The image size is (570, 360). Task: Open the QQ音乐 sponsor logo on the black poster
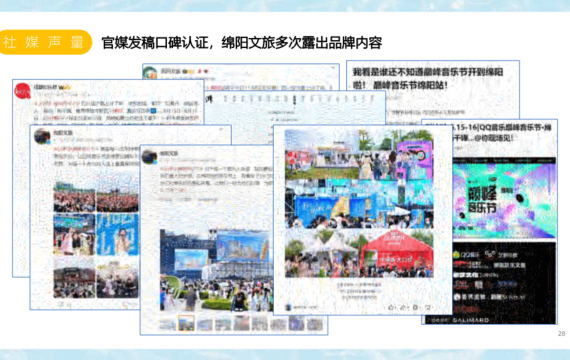tap(466, 255)
